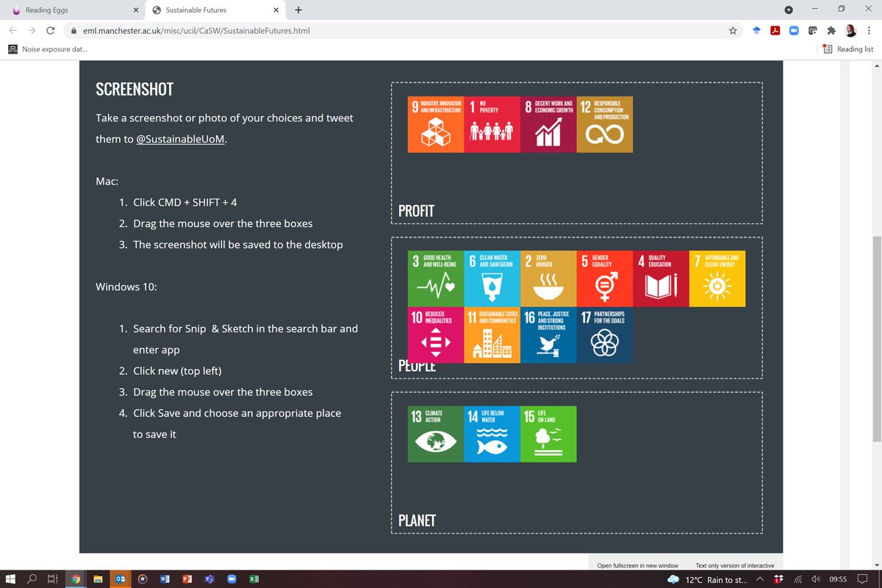
Task: Reload the page
Action: [x=50, y=31]
